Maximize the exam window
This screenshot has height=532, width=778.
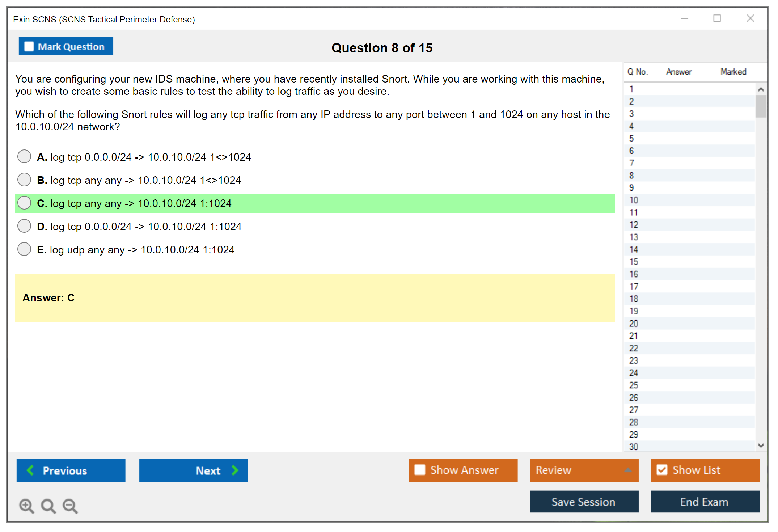coord(717,18)
